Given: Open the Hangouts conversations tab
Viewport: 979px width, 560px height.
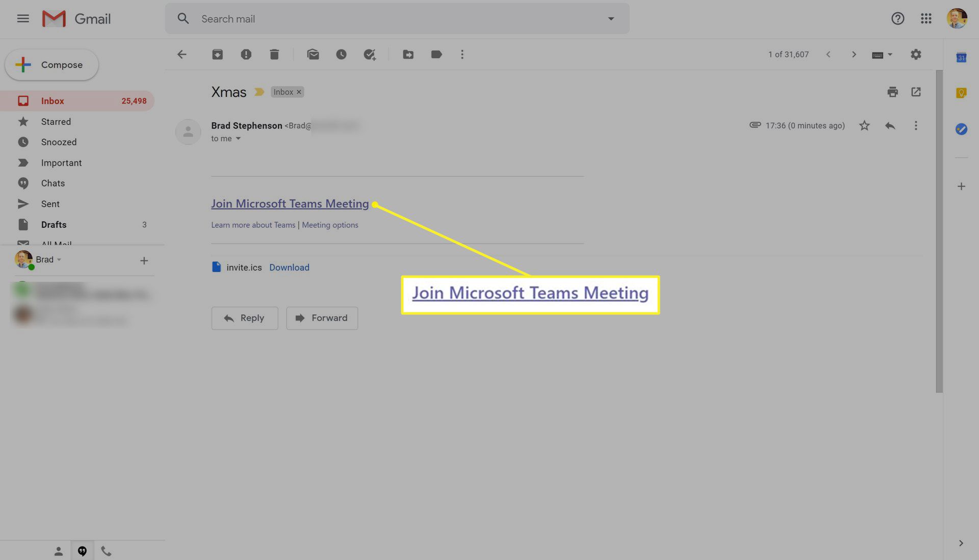Looking at the screenshot, I should click(82, 551).
